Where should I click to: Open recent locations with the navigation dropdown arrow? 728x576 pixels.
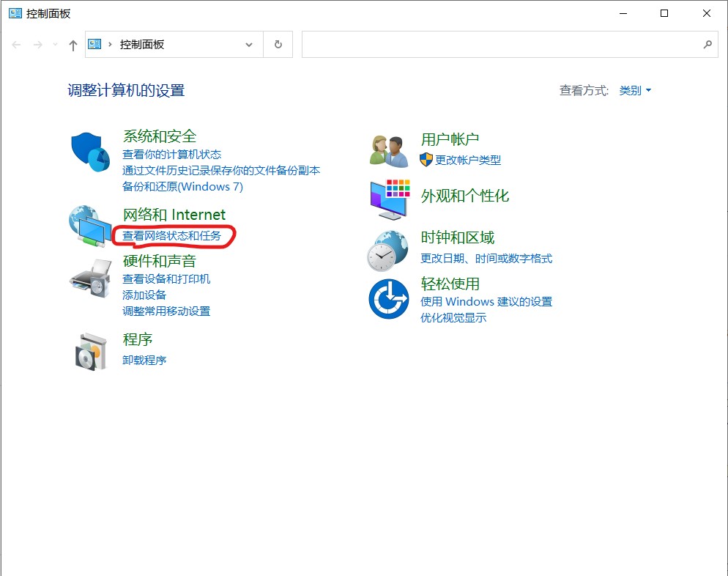coord(53,45)
